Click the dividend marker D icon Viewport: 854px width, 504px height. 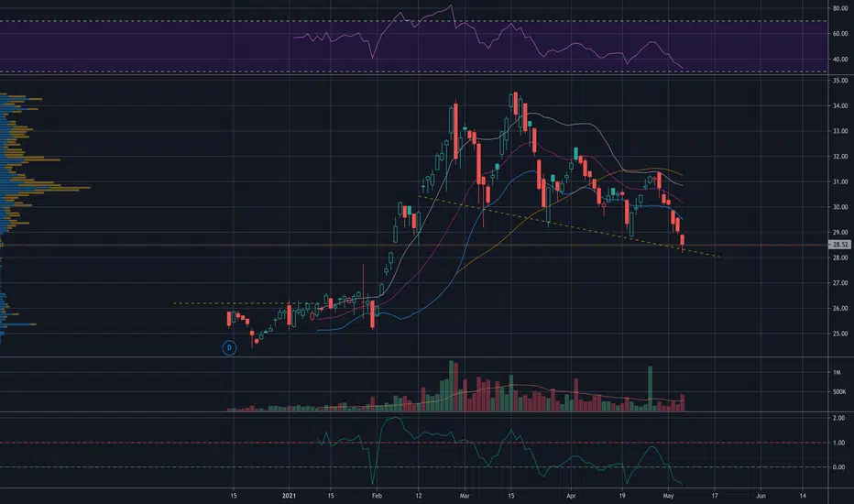[229, 347]
